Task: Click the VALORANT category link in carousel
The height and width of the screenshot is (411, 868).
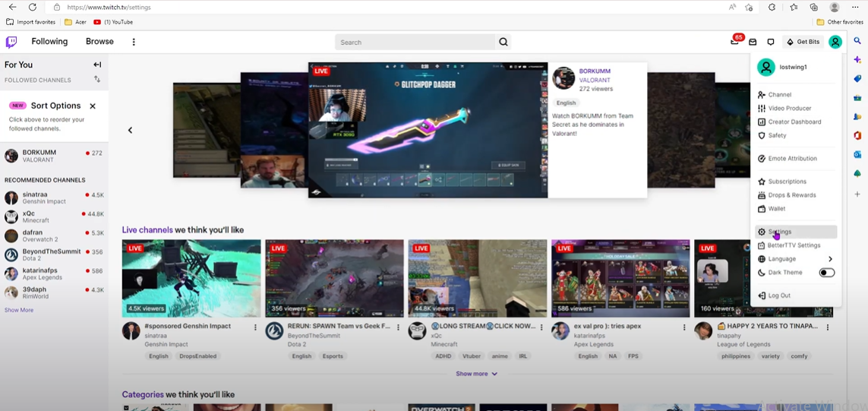Action: click(x=595, y=81)
